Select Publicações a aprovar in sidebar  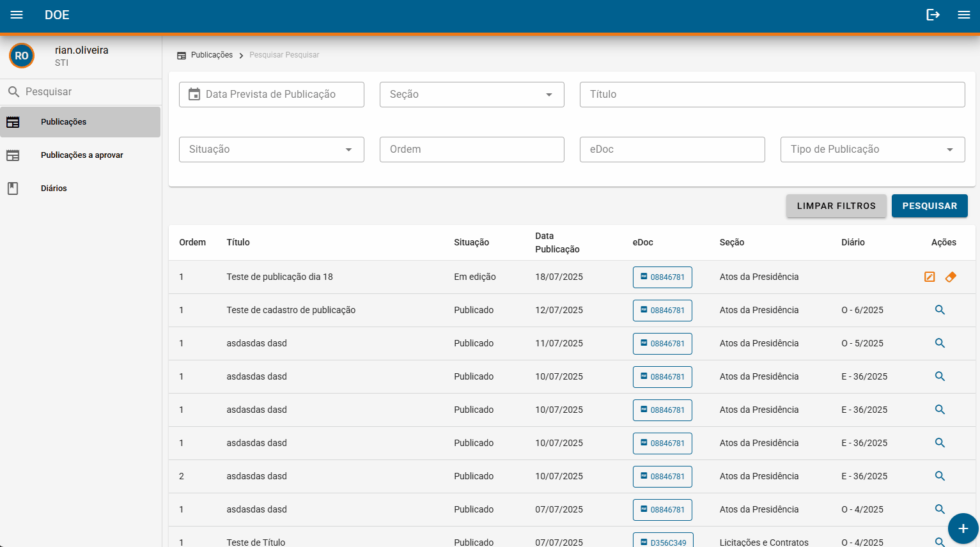tap(81, 155)
